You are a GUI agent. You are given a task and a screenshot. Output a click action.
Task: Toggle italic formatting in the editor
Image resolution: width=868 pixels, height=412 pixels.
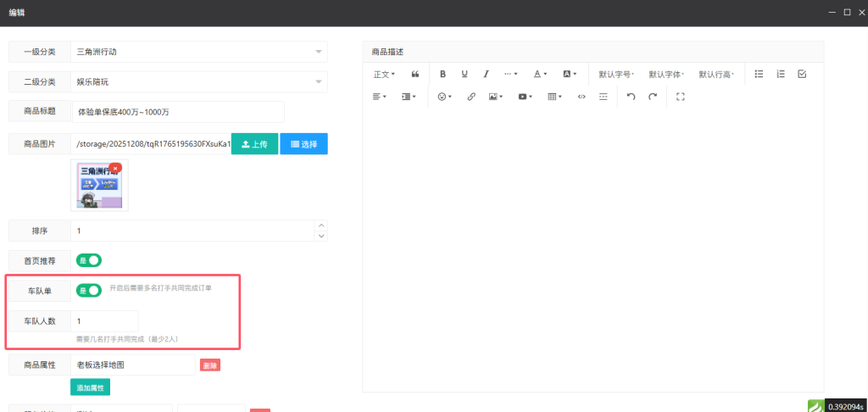tap(486, 74)
